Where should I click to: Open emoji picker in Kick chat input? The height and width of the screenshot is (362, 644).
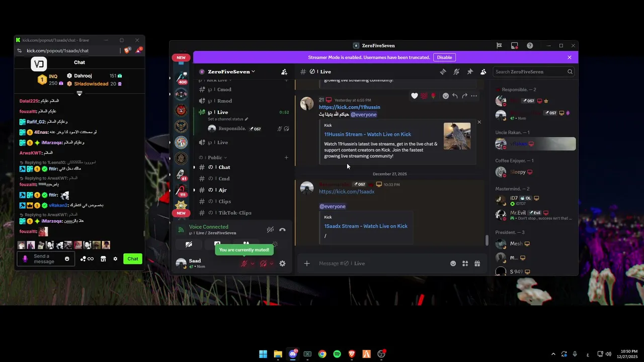pos(67,259)
